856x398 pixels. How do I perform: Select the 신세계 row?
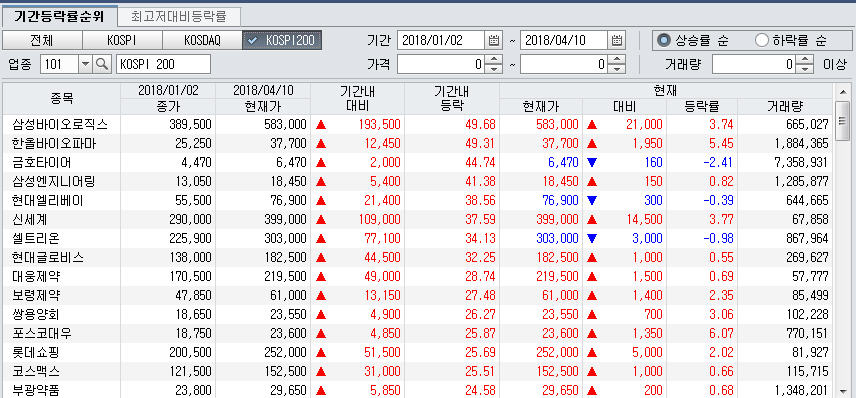tap(418, 219)
